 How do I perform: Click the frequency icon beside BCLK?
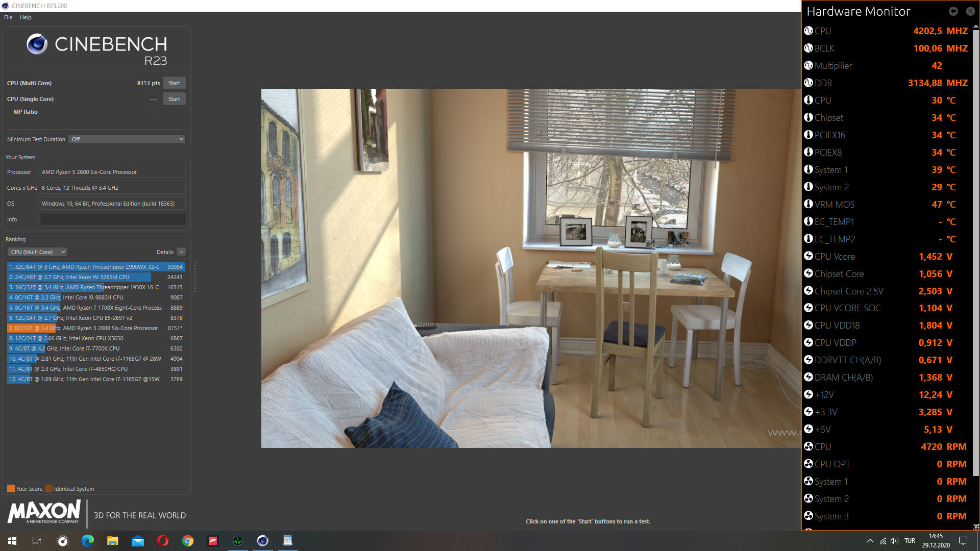pos(808,48)
